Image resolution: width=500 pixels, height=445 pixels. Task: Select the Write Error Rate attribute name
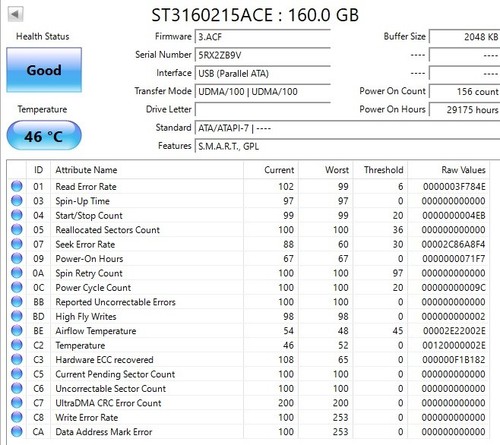[x=87, y=417]
